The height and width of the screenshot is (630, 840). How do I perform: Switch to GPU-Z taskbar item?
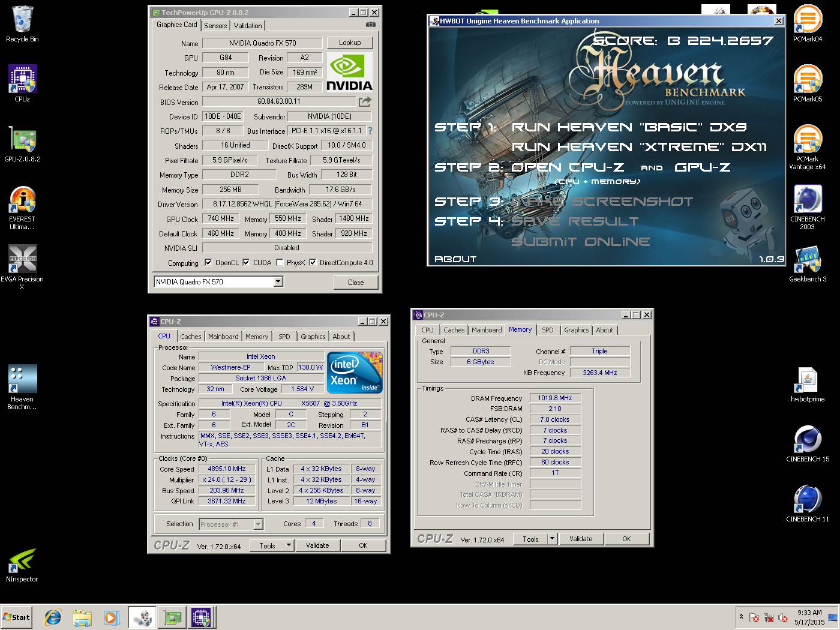(x=172, y=617)
